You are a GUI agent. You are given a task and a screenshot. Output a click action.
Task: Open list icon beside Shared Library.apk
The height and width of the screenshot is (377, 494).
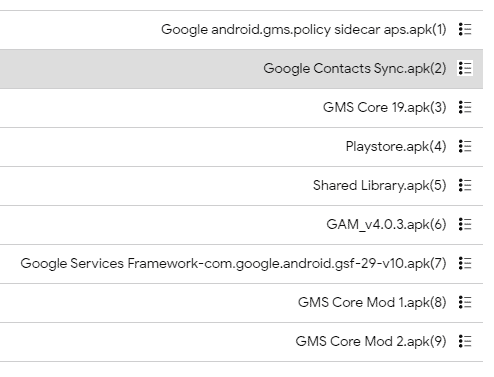click(x=465, y=185)
